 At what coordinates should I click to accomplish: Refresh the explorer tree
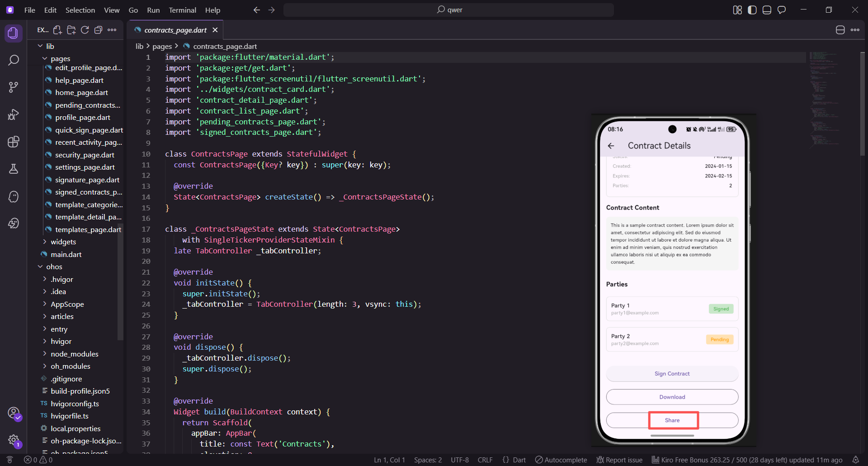85,30
